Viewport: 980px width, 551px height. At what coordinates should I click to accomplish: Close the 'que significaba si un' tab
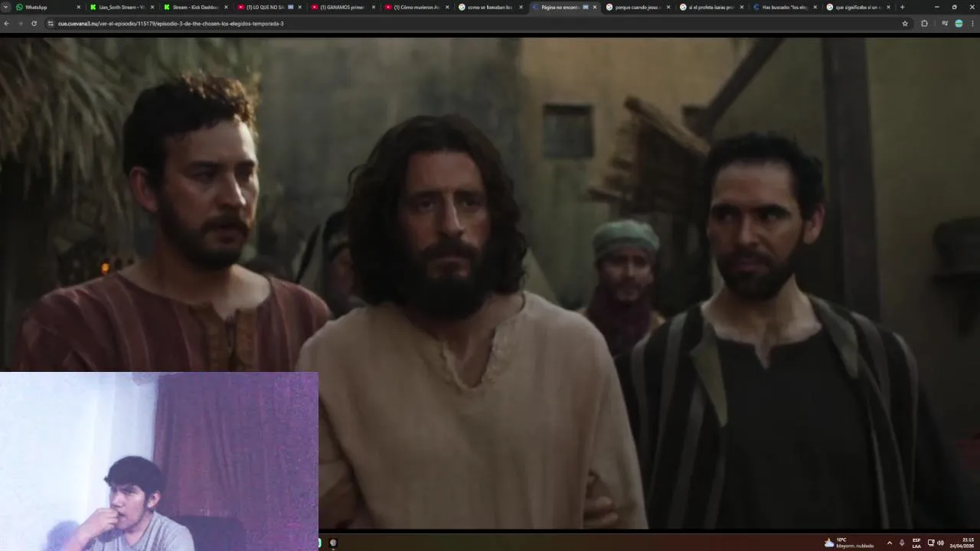pos(888,7)
